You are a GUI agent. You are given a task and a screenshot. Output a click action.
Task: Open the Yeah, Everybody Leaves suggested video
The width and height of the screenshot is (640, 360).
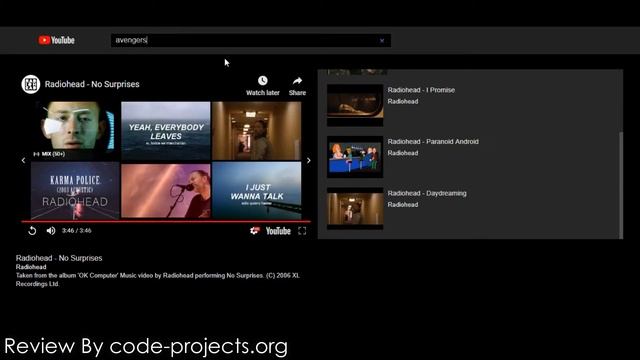[166, 131]
